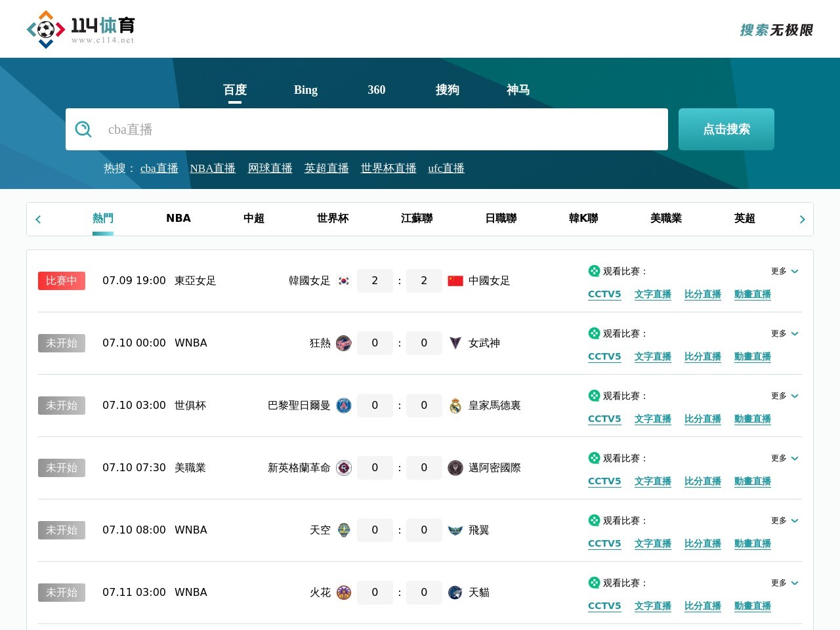
Task: Switch to the NBA league tab
Action: tap(178, 219)
